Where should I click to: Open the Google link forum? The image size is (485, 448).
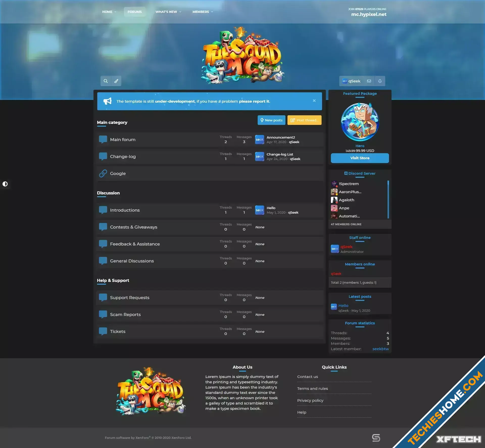(118, 173)
